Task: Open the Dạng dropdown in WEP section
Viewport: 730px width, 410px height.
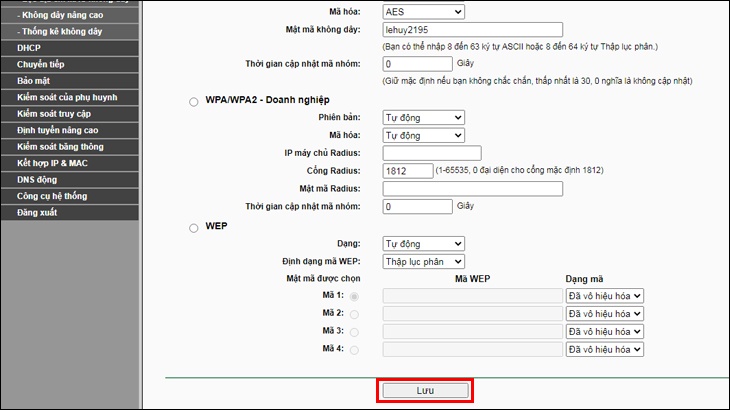Action: 424,244
